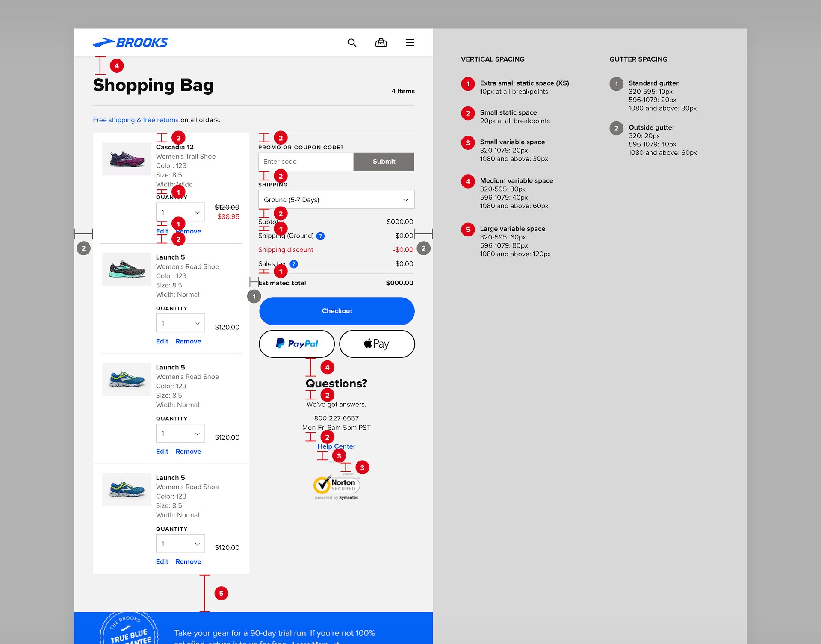Open quantity dropdown for the grey Launch 5

click(x=180, y=324)
